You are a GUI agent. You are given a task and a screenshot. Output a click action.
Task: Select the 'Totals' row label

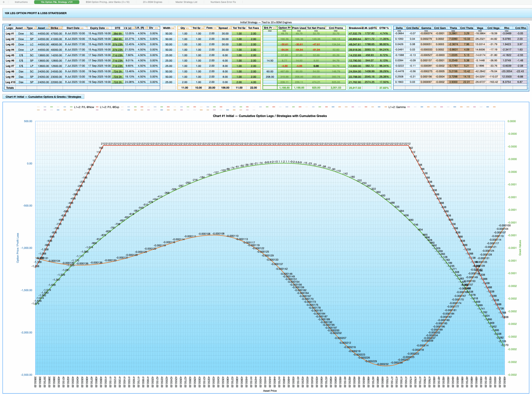[10, 88]
